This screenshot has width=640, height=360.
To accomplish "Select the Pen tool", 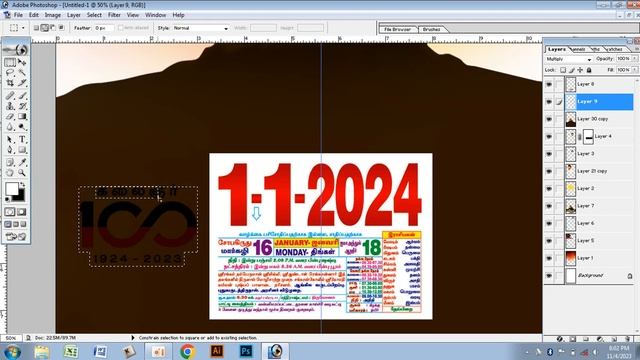I will click(x=10, y=150).
